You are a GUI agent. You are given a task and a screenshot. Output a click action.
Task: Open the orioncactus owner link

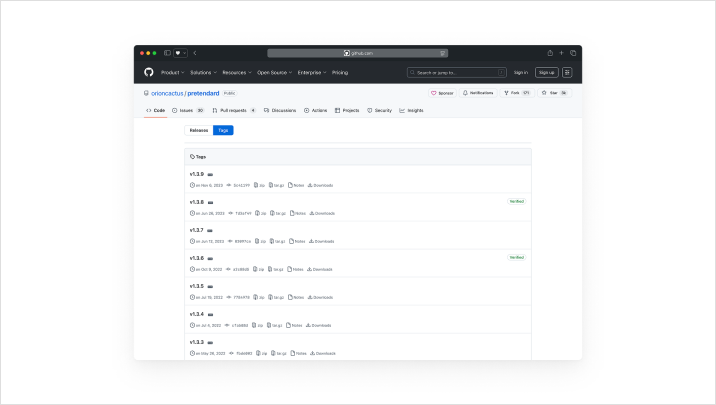point(167,93)
